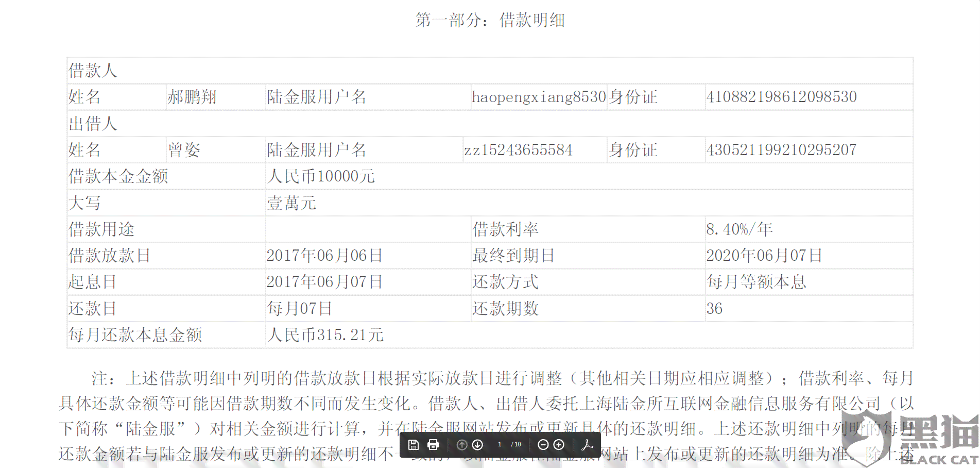Screen dimensions: 980x468
Task: Click the date 2017年06月06日
Action: coord(324,256)
